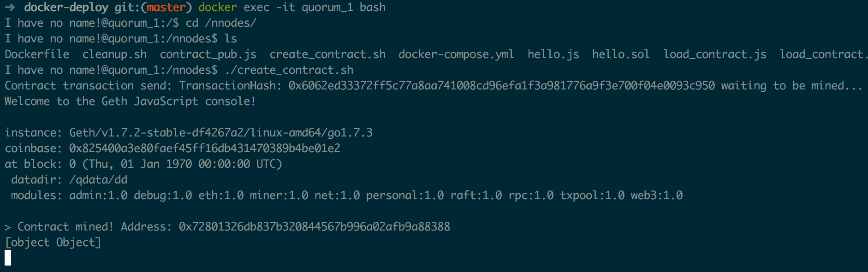Click the datadir path /qdata/dd
The height and width of the screenshot is (272, 868).
tap(98, 180)
